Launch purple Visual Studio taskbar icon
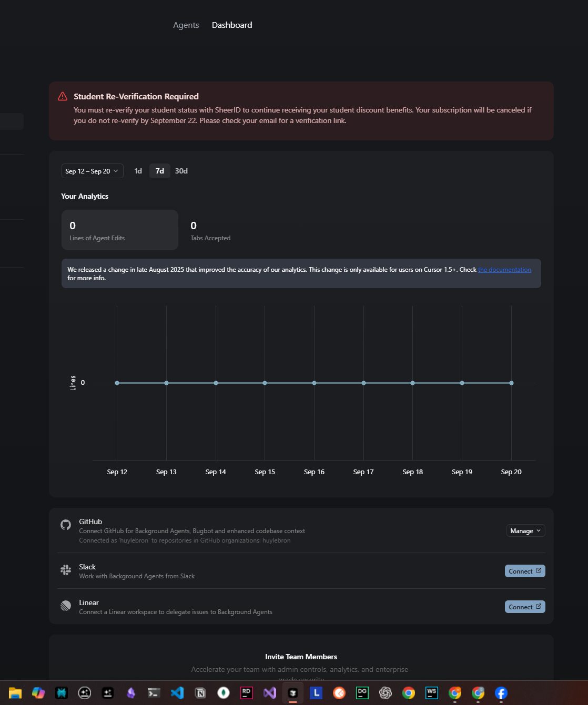Viewport: 588px width, 705px height. (x=270, y=693)
